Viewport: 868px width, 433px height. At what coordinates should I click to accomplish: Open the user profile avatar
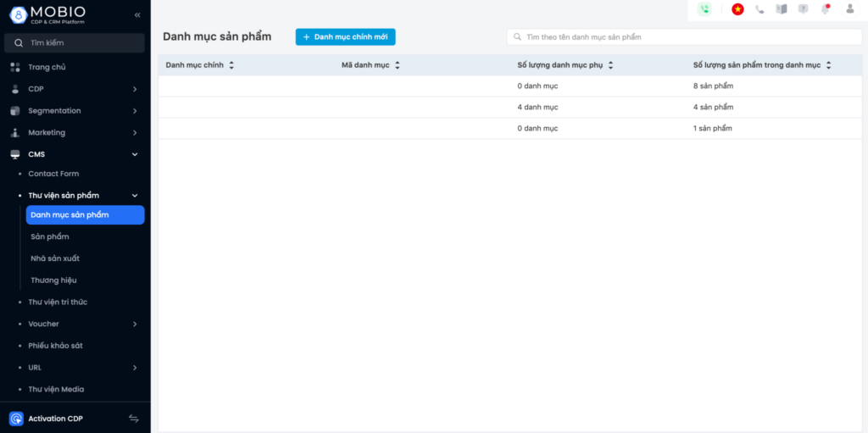point(849,9)
